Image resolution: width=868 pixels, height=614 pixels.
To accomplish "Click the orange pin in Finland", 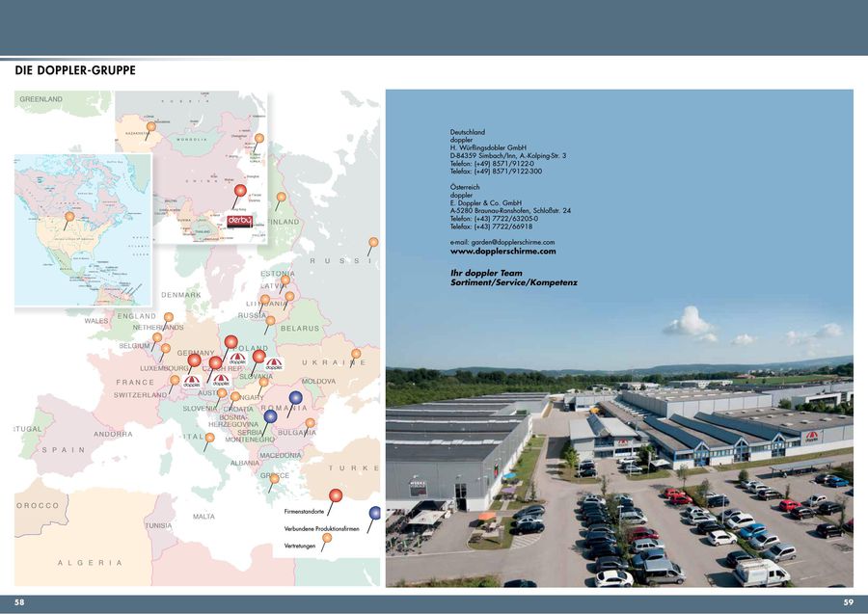I will tap(281, 197).
